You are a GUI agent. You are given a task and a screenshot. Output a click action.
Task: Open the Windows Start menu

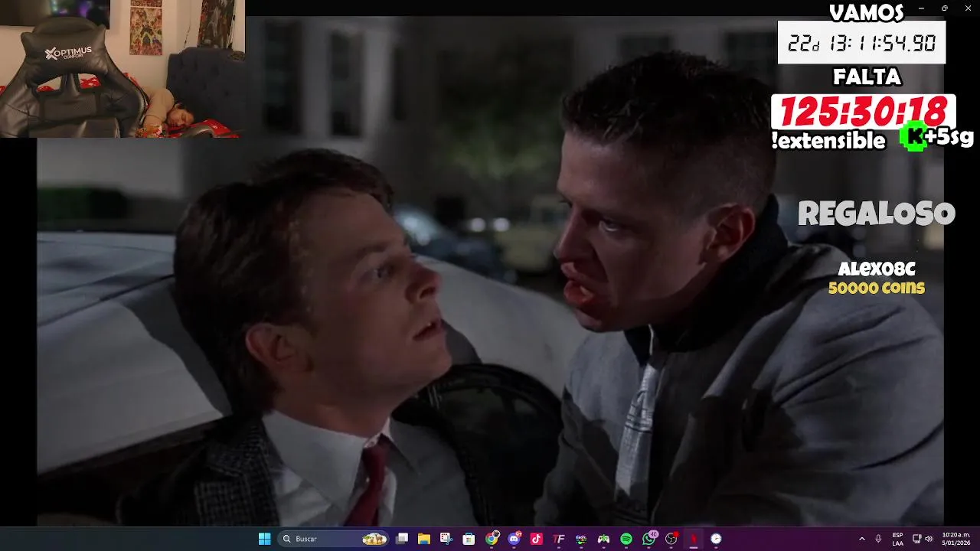[264, 539]
